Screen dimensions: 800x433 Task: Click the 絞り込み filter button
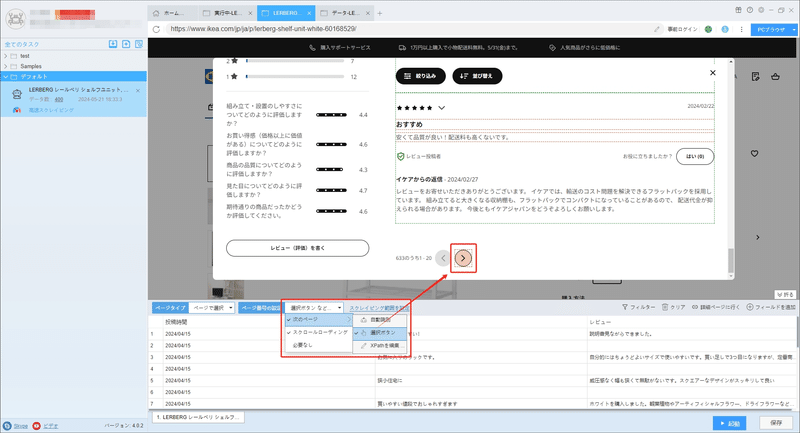point(420,76)
